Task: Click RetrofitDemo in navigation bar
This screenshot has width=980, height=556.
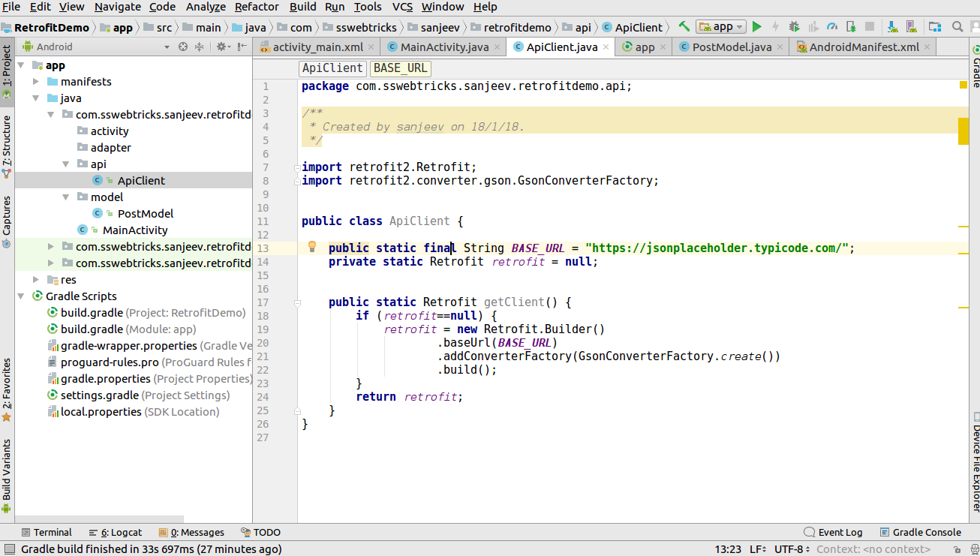Action: 45,27
